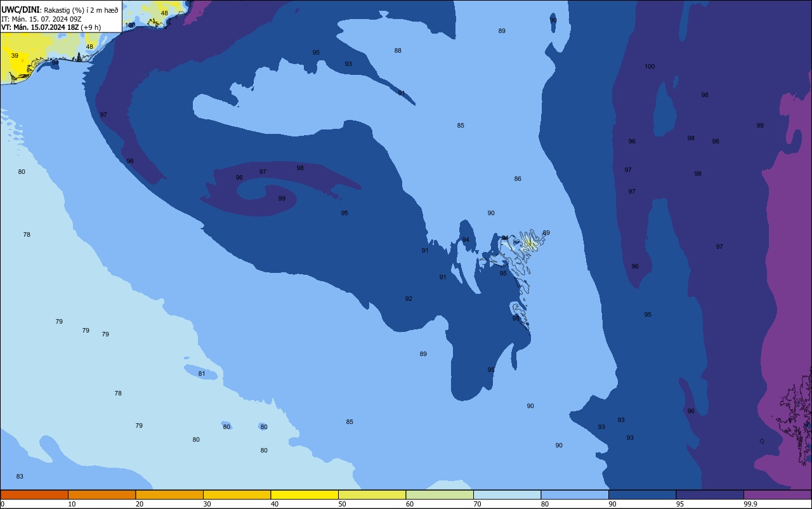Click the map value '81'
The width and height of the screenshot is (812, 509).
pos(202,374)
